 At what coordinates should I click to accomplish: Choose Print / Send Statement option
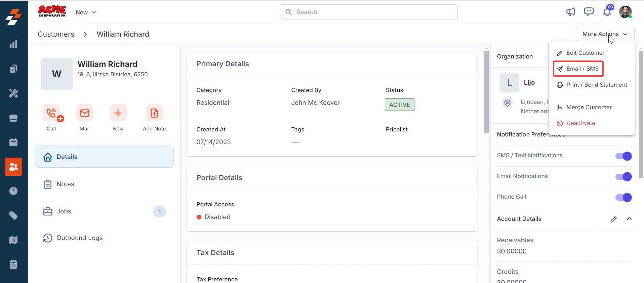tap(592, 85)
